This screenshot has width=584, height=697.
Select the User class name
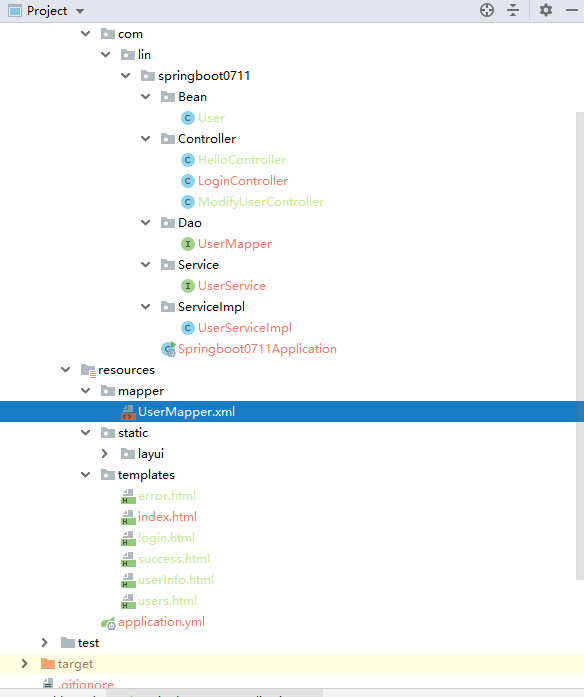tap(212, 118)
